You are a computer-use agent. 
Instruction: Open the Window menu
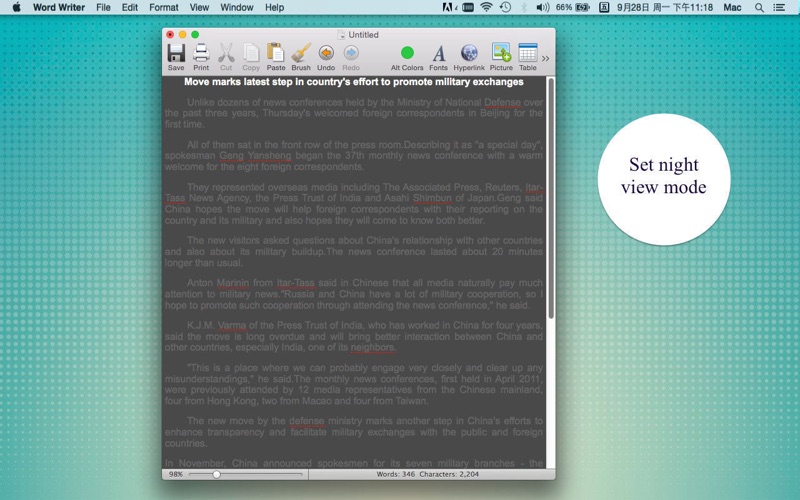click(237, 7)
